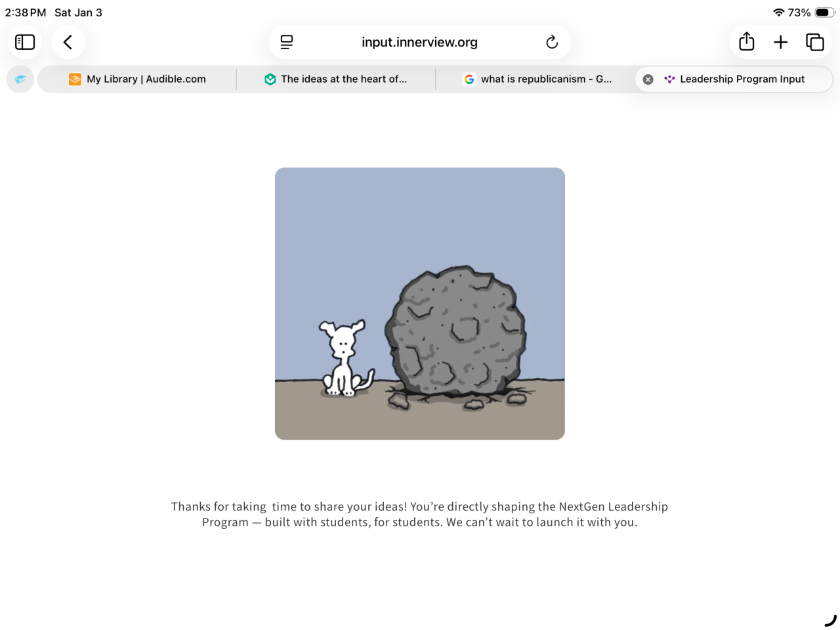The width and height of the screenshot is (840, 630).
Task: Tap the green shield favicon on ideas tab
Action: [270, 79]
